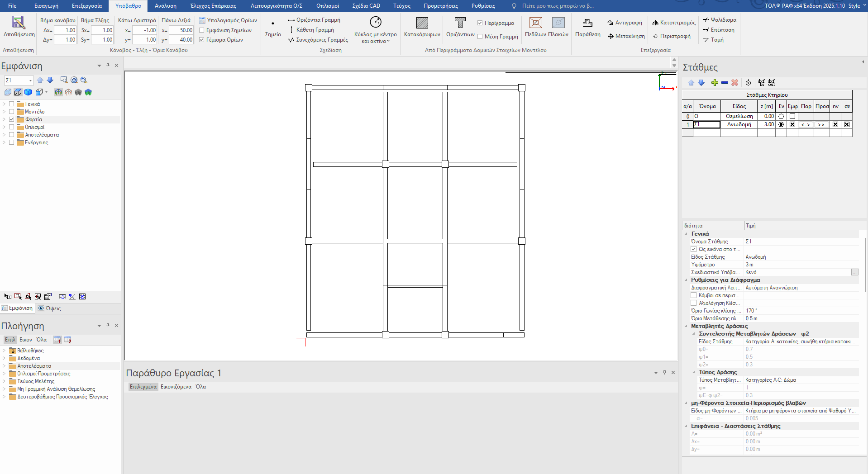Click the Κατακόρυφων vertical elements icon
868x474 pixels.
click(422, 23)
